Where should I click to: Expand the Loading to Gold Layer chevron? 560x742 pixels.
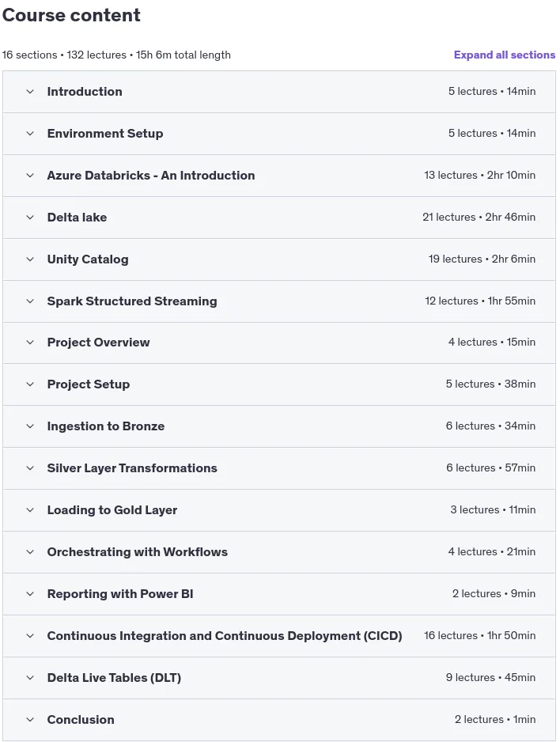[30, 510]
